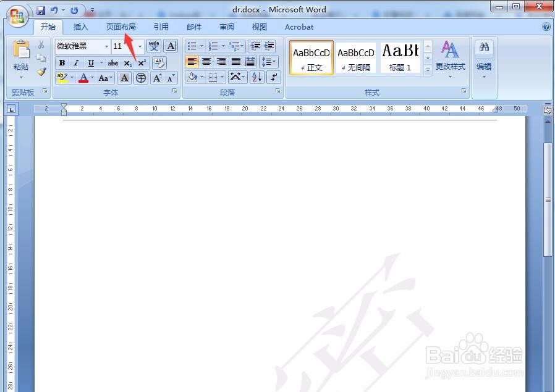Select the Format Painter brush
555x392 pixels.
click(41, 72)
